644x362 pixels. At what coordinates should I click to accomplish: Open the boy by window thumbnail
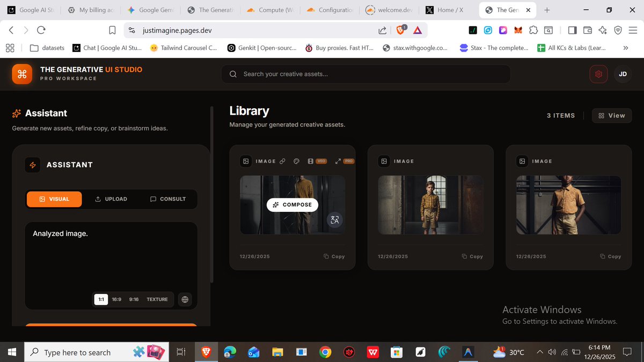(430, 205)
